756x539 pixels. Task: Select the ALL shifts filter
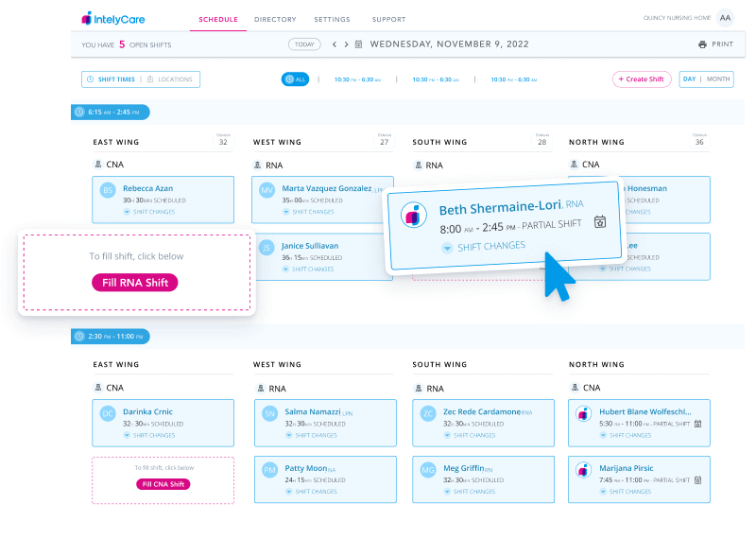click(295, 79)
